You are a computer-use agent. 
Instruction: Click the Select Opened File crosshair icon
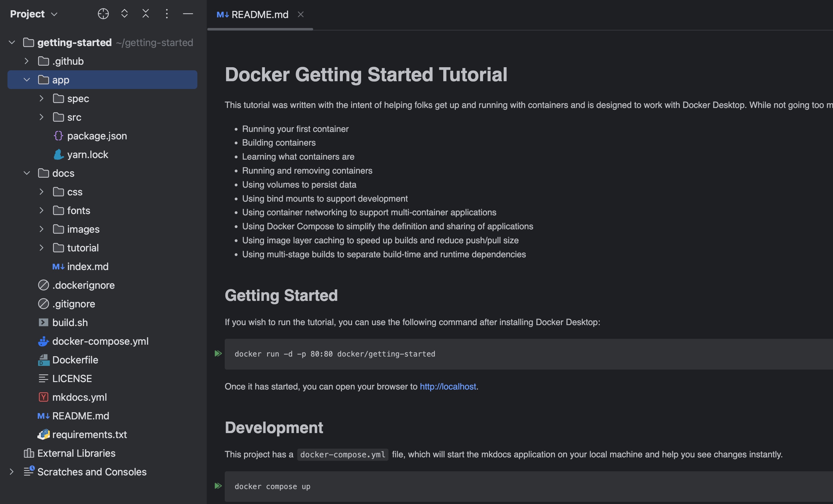[103, 14]
